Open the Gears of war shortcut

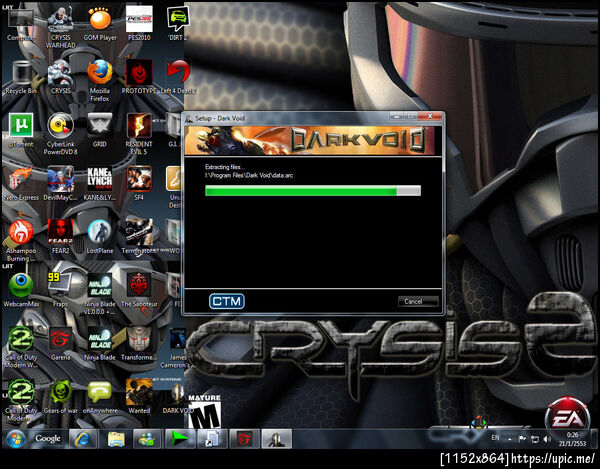[60, 397]
